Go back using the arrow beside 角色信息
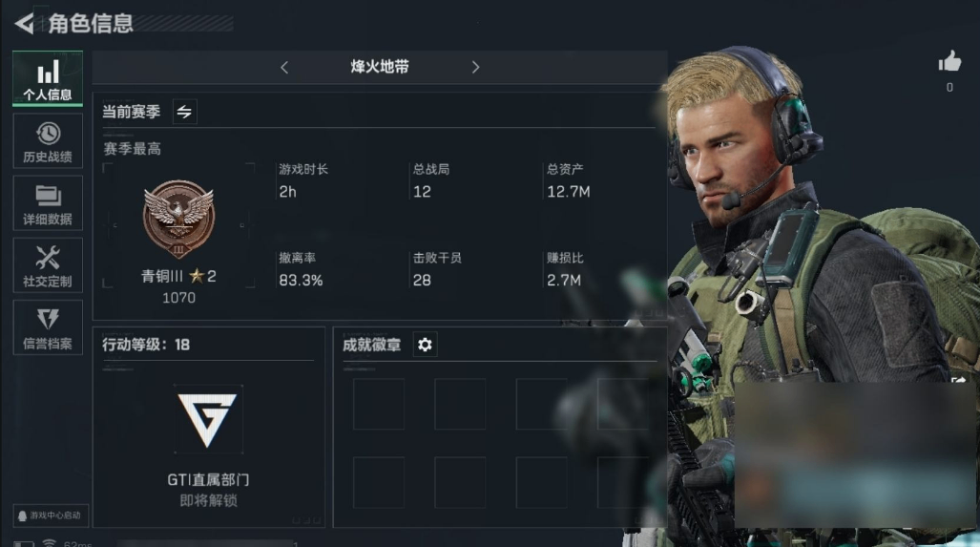980x547 pixels. pos(25,24)
